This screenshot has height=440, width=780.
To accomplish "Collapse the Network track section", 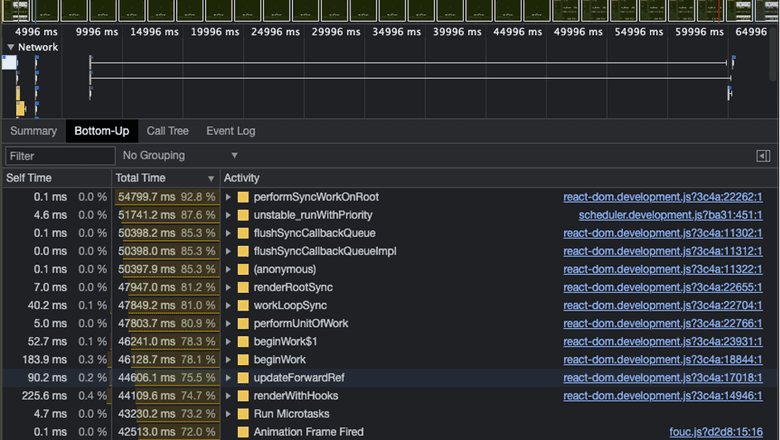I will 11,47.
